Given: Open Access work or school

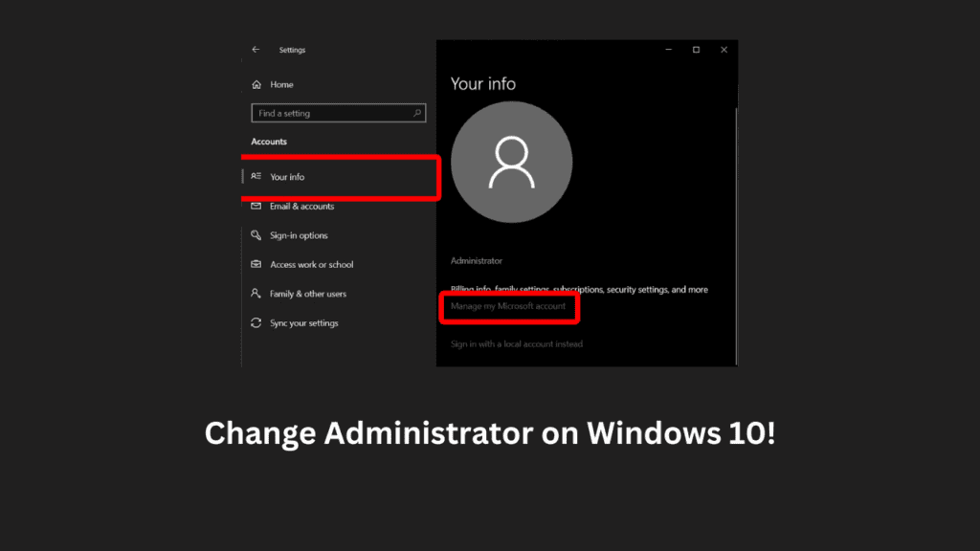Looking at the screenshot, I should tap(311, 265).
